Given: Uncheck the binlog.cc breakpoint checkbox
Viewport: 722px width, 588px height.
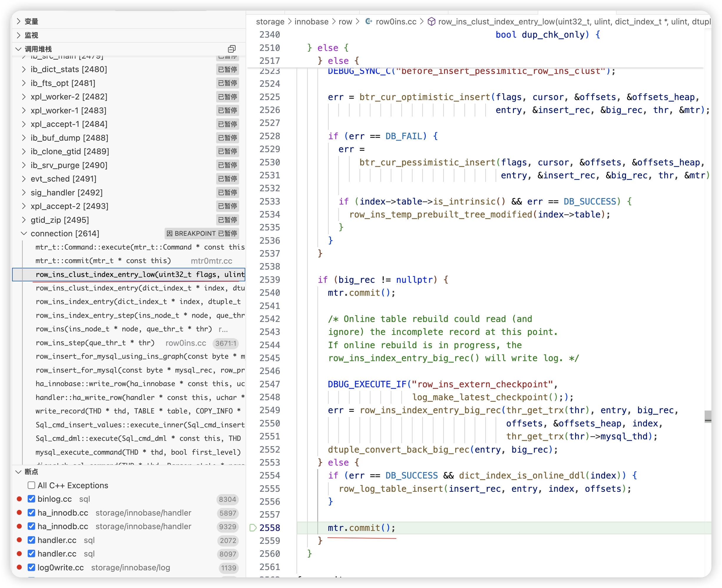Looking at the screenshot, I should tap(32, 499).
